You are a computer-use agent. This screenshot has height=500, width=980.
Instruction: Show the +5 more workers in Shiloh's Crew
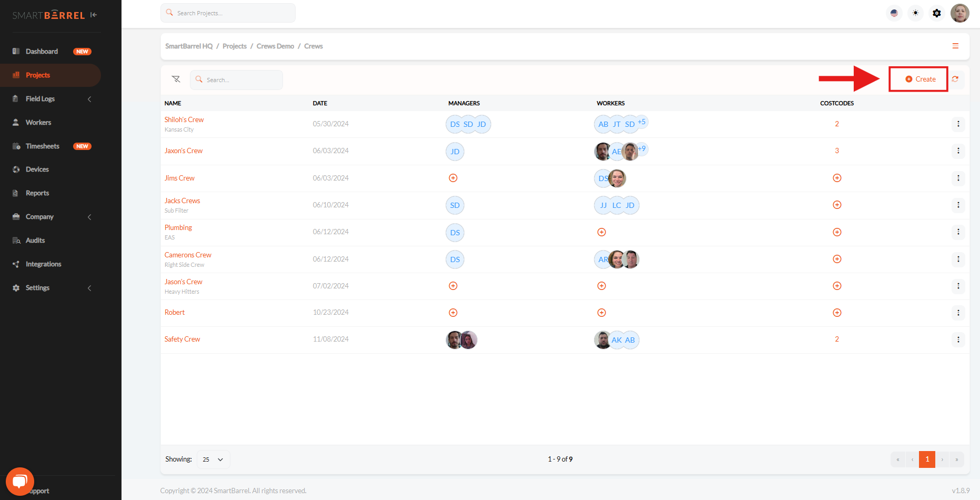click(642, 122)
